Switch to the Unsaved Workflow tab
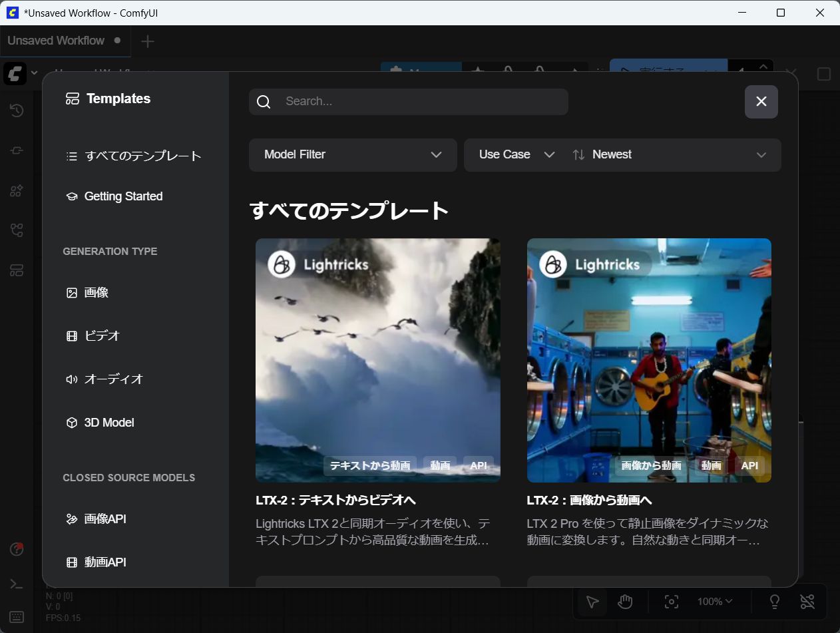 (57, 41)
